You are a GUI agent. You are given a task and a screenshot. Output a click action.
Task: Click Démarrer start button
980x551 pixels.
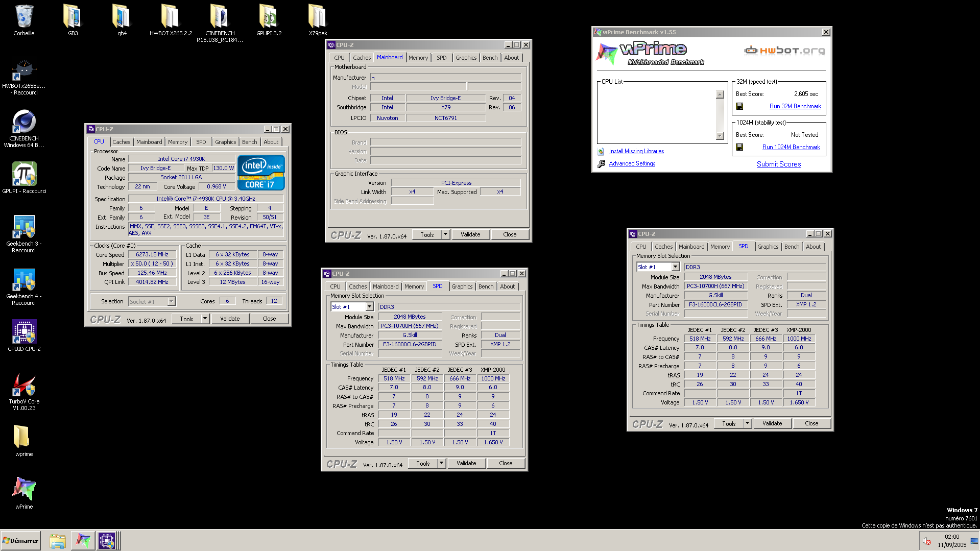(21, 541)
